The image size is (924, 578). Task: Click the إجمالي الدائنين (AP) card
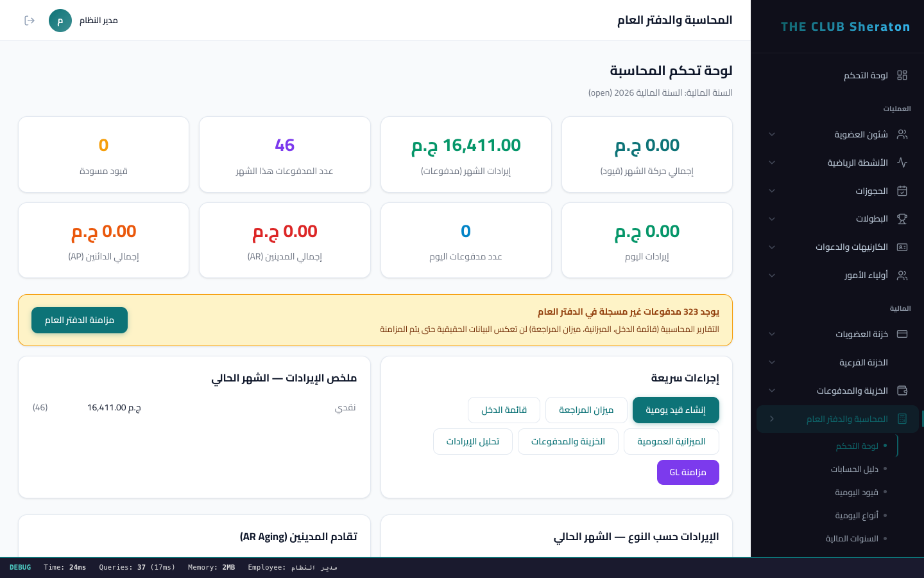click(103, 240)
